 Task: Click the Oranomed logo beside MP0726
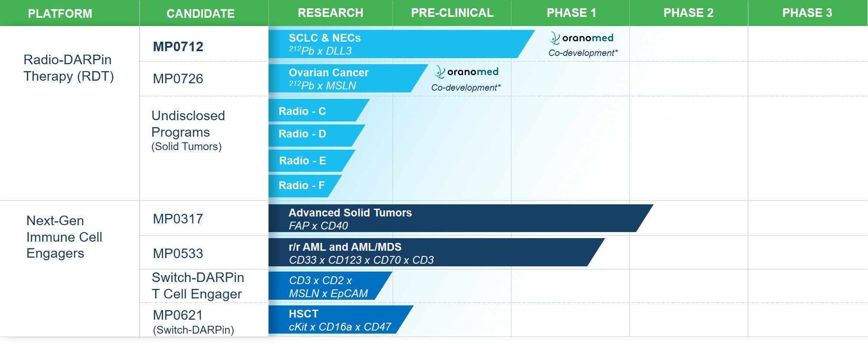466,72
